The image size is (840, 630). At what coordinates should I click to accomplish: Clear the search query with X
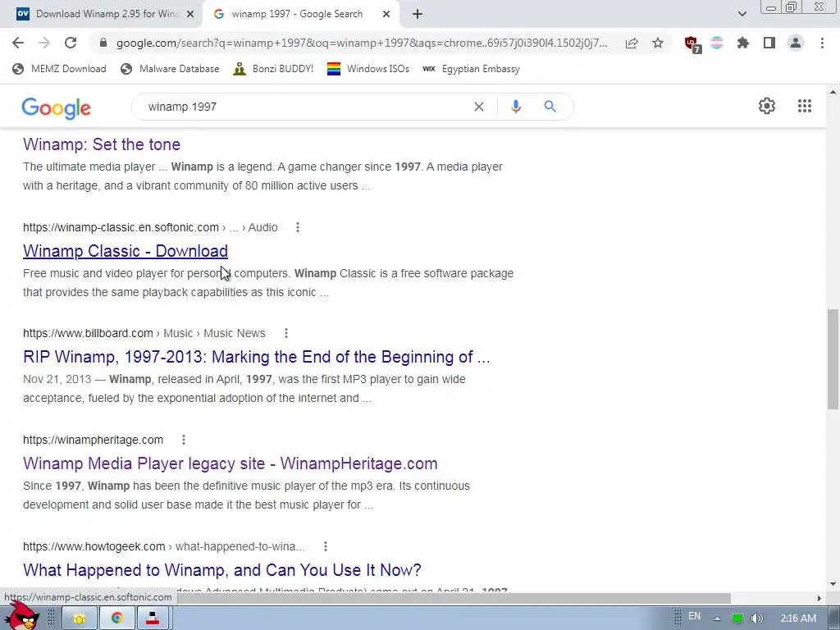tap(479, 107)
